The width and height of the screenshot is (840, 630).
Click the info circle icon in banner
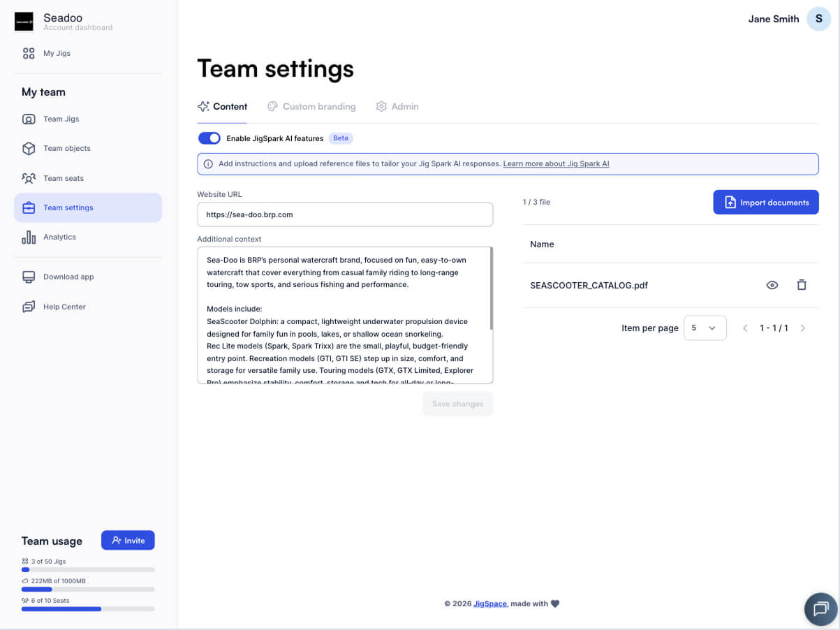[x=208, y=164]
